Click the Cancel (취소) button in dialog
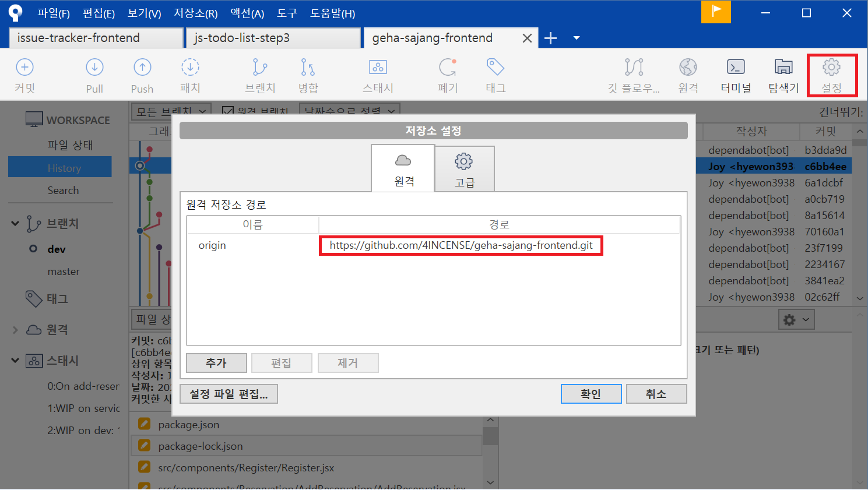Image resolution: width=868 pixels, height=490 pixels. [656, 394]
